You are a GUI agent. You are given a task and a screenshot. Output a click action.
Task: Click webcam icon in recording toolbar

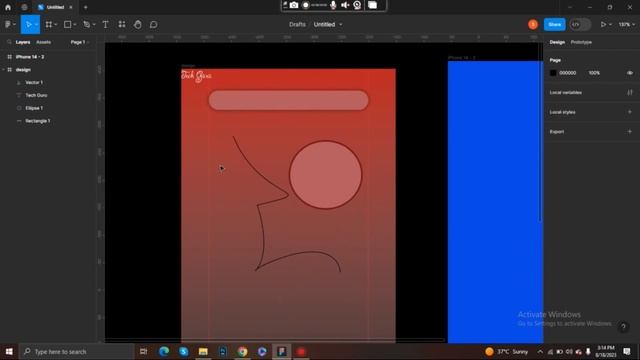[357, 5]
